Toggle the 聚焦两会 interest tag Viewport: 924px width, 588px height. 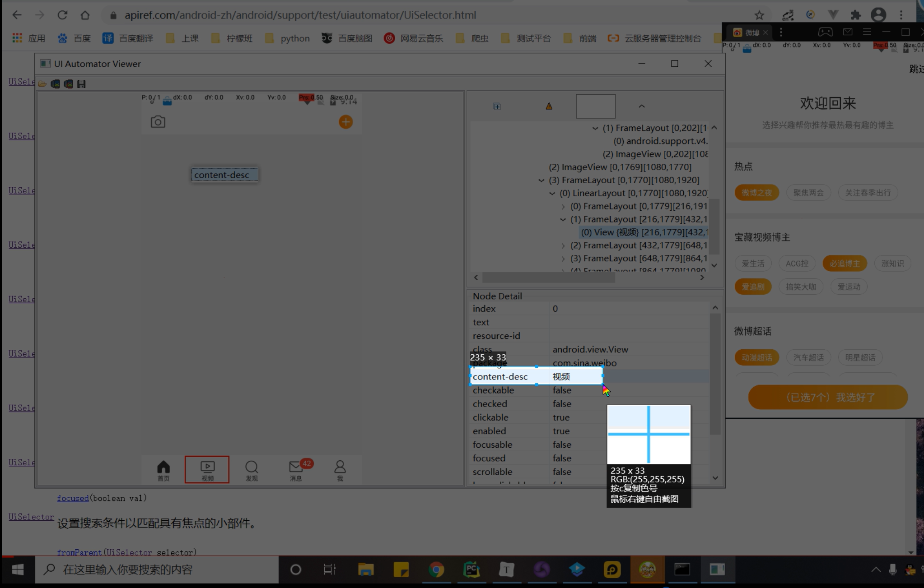pos(808,193)
